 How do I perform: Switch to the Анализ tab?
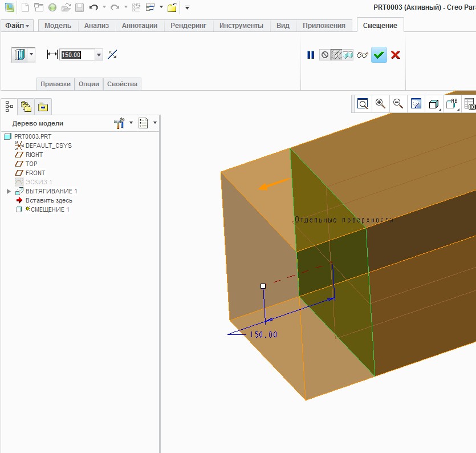point(96,26)
